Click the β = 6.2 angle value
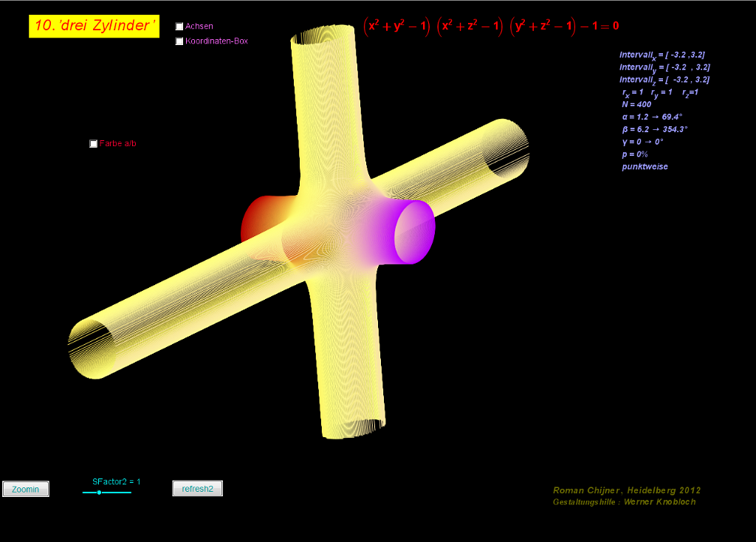 pos(654,129)
